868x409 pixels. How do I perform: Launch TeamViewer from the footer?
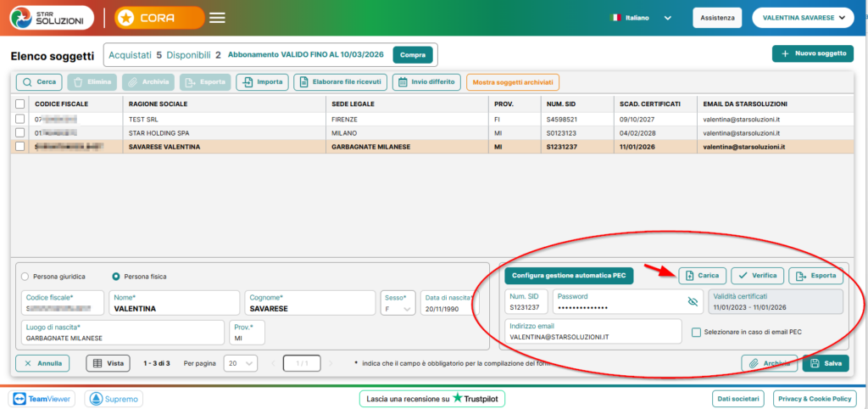[42, 399]
